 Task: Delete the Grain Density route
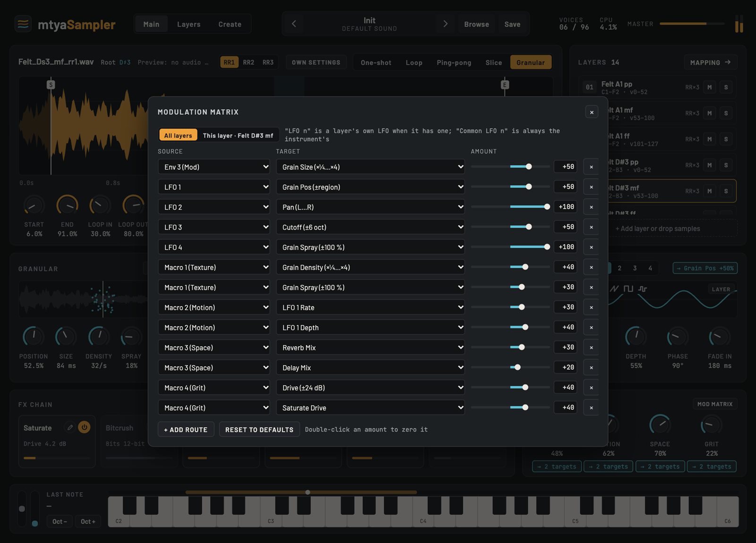[x=591, y=267]
